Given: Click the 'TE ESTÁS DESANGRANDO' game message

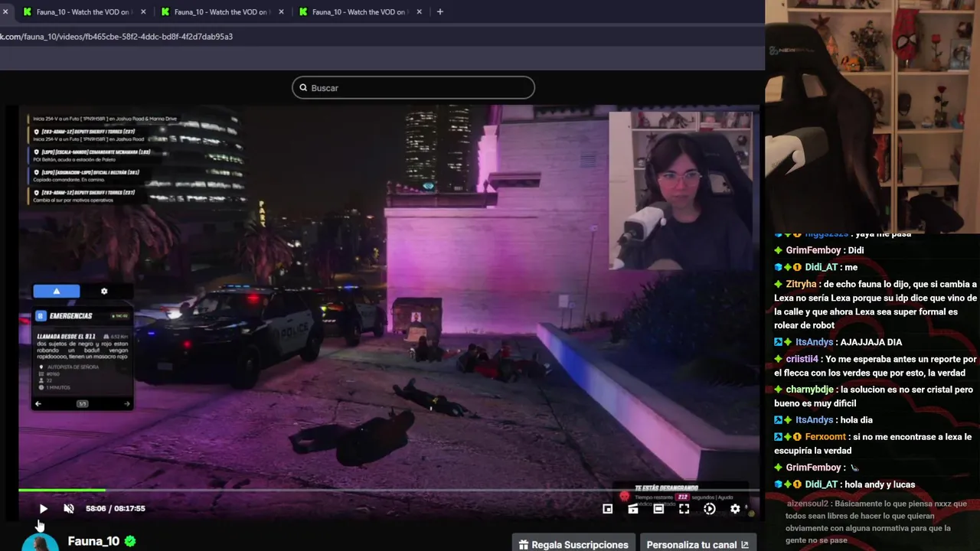Looking at the screenshot, I should pos(665,487).
